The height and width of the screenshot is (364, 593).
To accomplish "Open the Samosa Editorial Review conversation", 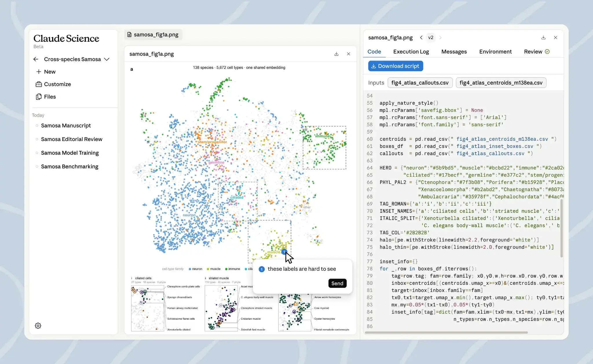I will coord(72,139).
